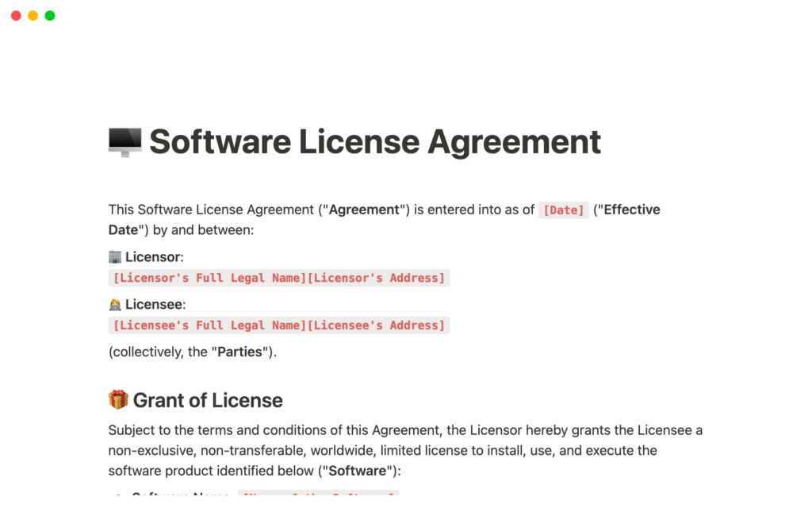Click the yellow minimize button
Viewport: 812px width, 508px height.
pyautogui.click(x=33, y=14)
